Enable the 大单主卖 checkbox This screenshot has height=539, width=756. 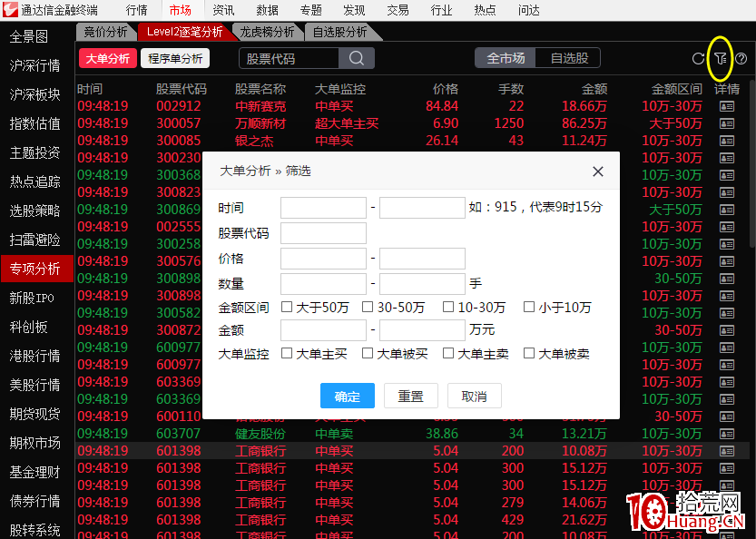tap(448, 353)
